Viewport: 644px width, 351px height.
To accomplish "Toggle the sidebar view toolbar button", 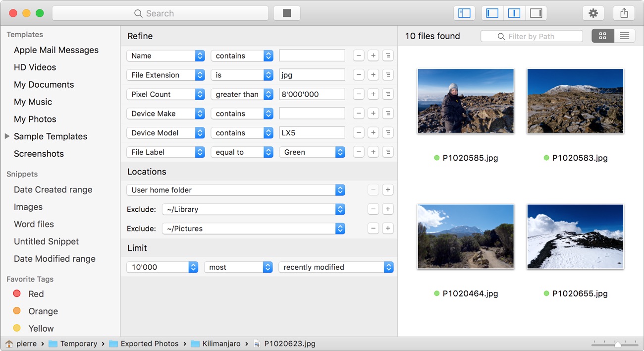I will pyautogui.click(x=464, y=13).
